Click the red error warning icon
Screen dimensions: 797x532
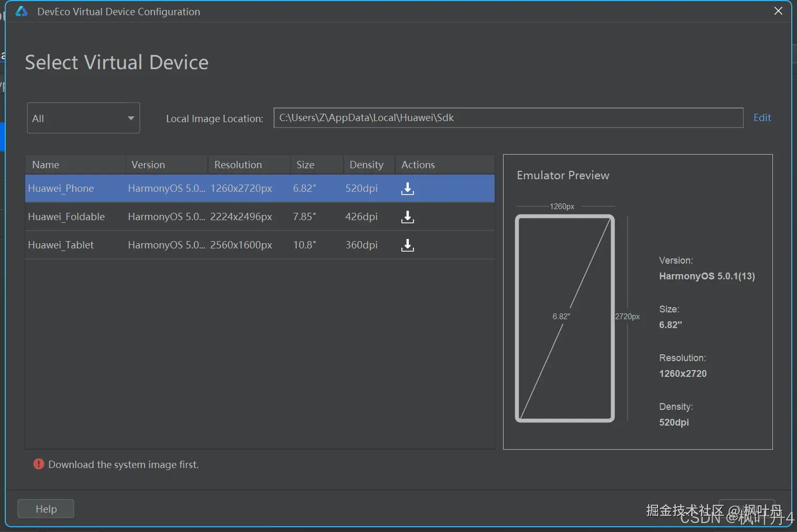39,464
